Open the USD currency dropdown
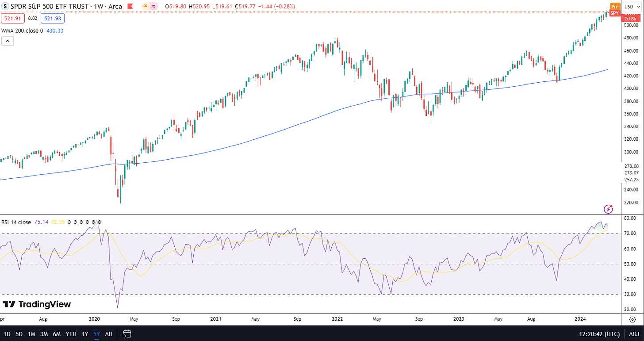 pyautogui.click(x=631, y=7)
